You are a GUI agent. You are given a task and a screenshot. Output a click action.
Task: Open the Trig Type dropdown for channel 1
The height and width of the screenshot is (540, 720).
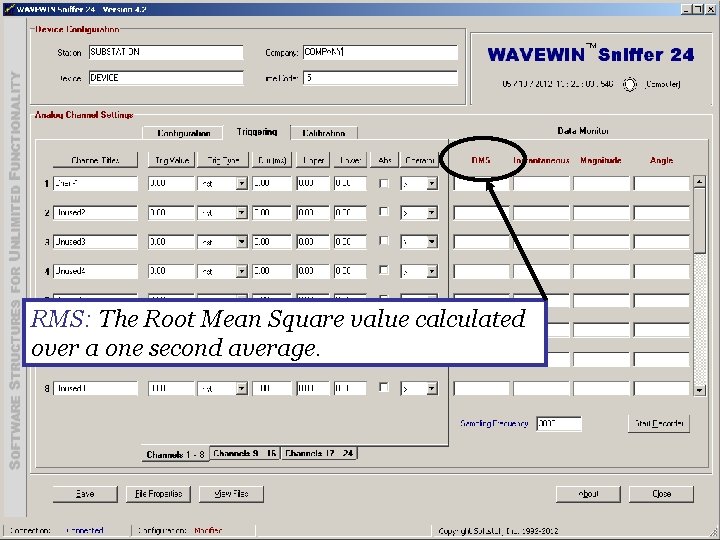[242, 184]
